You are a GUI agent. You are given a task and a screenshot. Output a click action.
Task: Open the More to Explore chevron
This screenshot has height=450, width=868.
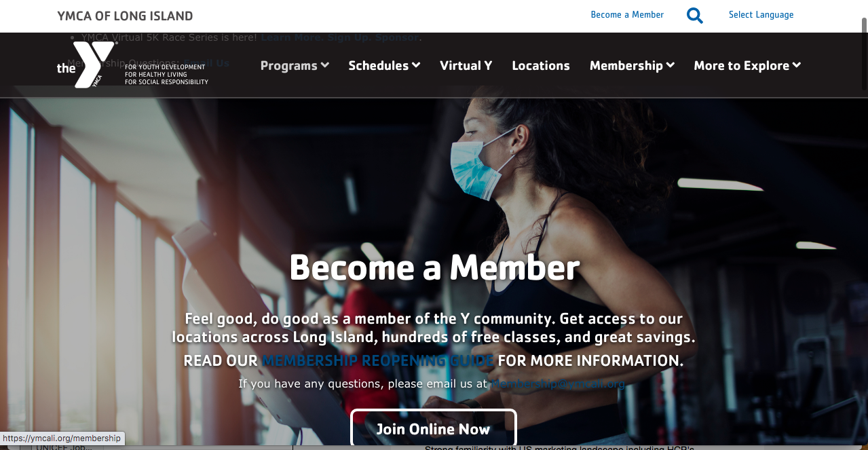797,65
